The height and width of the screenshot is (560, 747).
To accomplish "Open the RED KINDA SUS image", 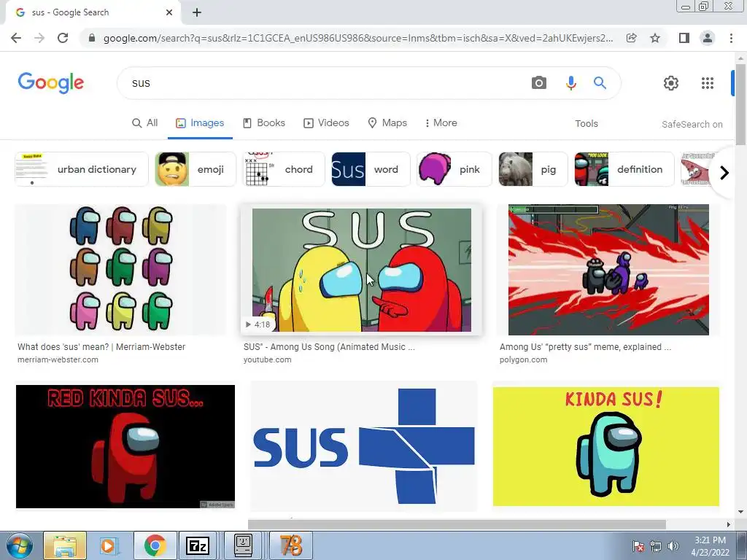I will click(x=125, y=446).
